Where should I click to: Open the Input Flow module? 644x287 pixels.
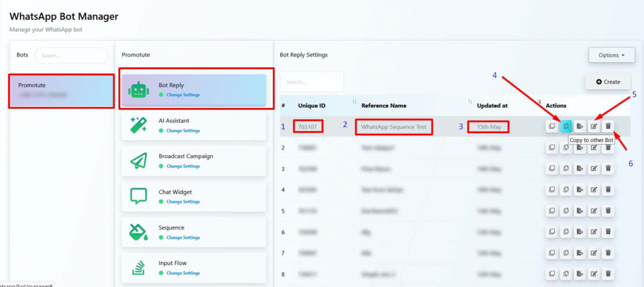[x=194, y=268]
